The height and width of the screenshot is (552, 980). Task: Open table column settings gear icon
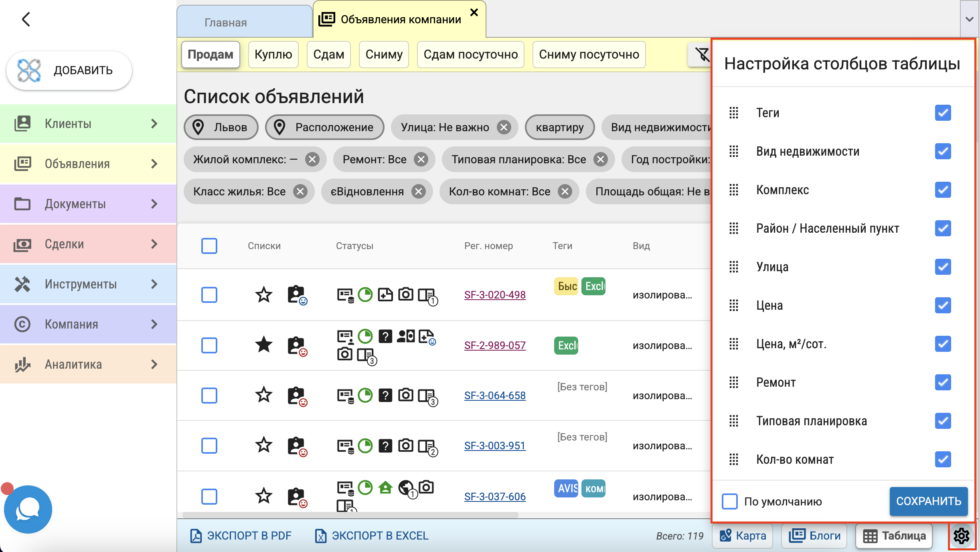coord(961,536)
